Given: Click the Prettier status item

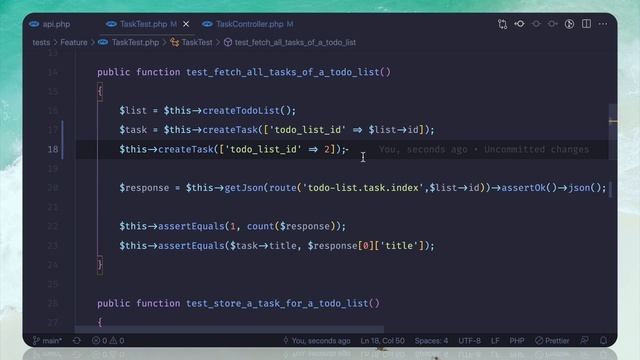Looking at the screenshot, I should point(552,340).
